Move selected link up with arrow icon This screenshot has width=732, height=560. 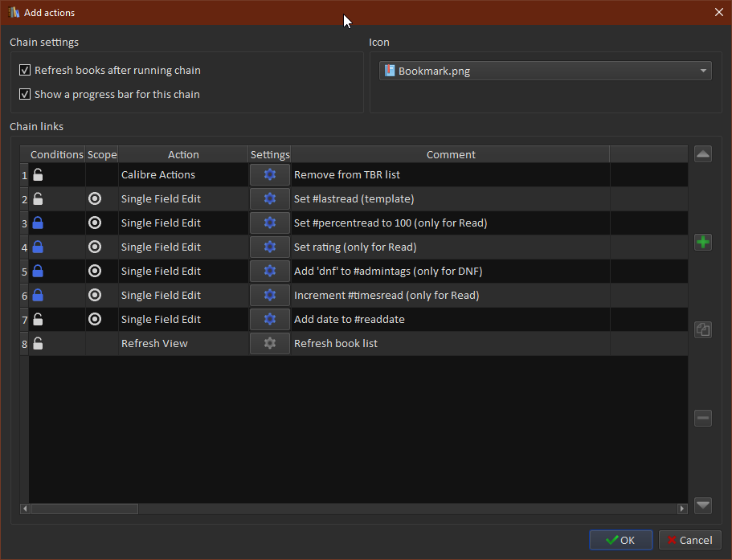click(703, 154)
